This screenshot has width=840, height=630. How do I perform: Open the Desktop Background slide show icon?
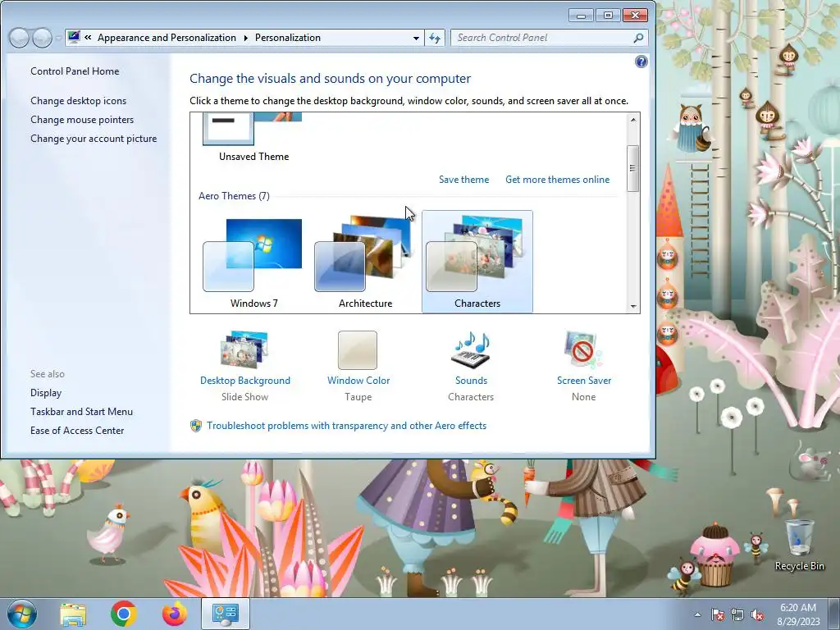pyautogui.click(x=244, y=349)
